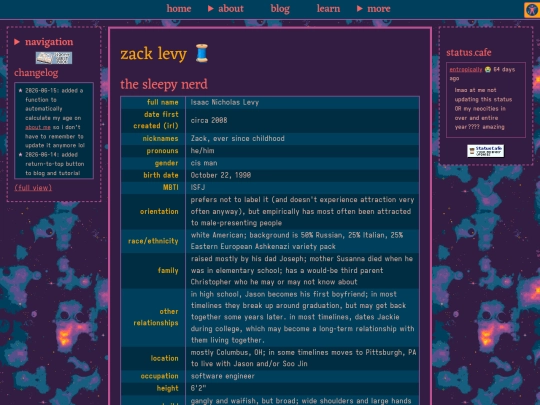
Task: Select the 'Isaac Nicholas Levy' cell
Action: [225, 102]
